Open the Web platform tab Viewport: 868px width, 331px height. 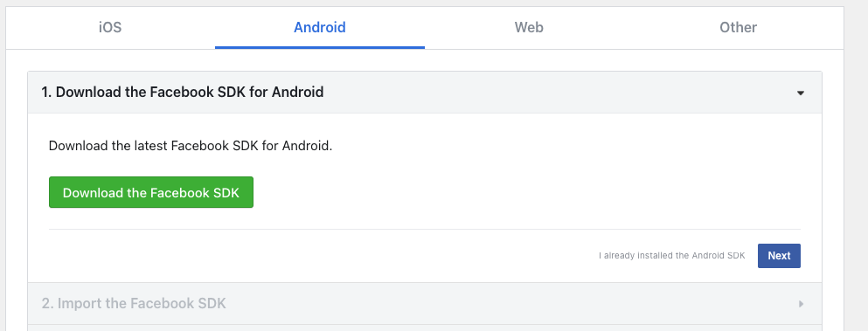click(529, 27)
